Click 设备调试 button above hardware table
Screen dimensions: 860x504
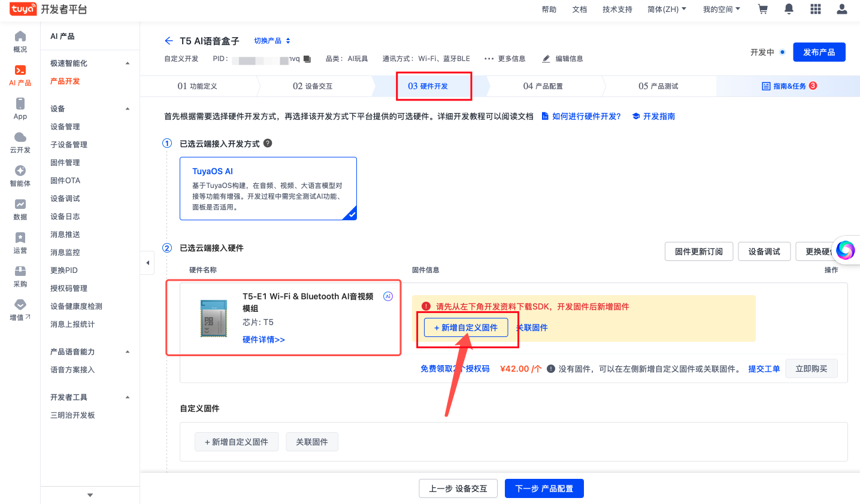tap(764, 251)
